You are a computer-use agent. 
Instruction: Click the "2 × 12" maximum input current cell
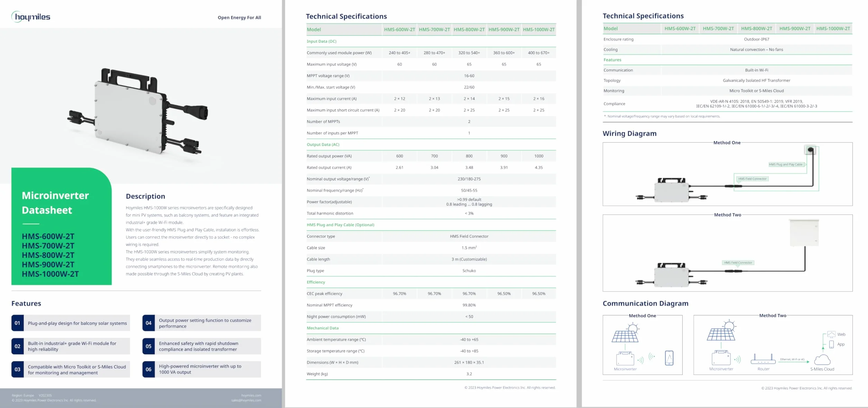tap(399, 98)
